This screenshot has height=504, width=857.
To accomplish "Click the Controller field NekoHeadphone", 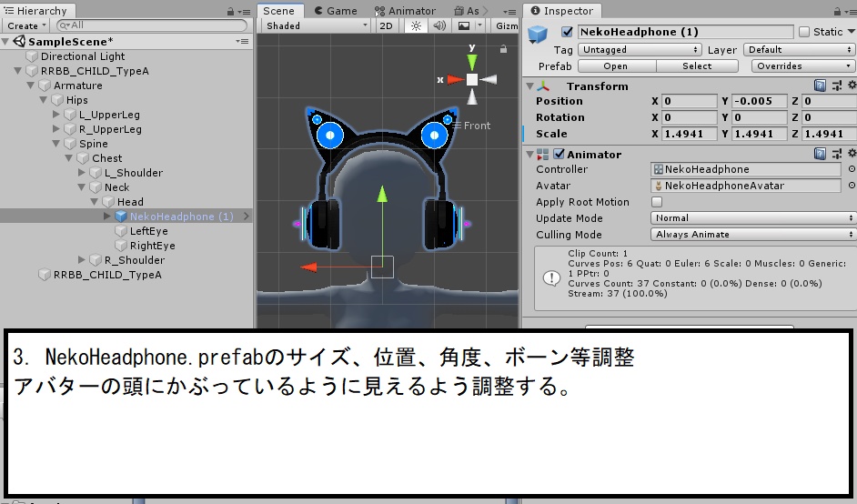I will [745, 169].
